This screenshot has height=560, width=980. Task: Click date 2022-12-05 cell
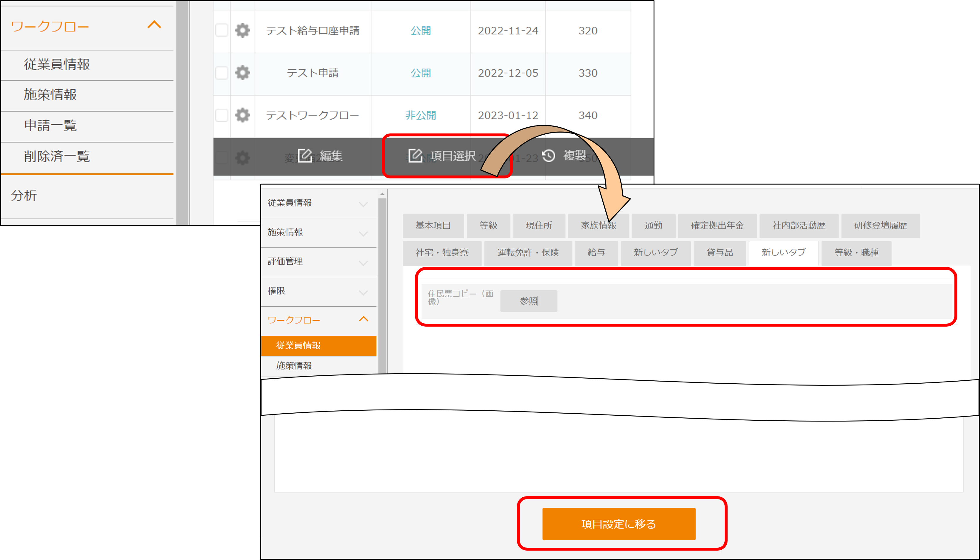508,73
